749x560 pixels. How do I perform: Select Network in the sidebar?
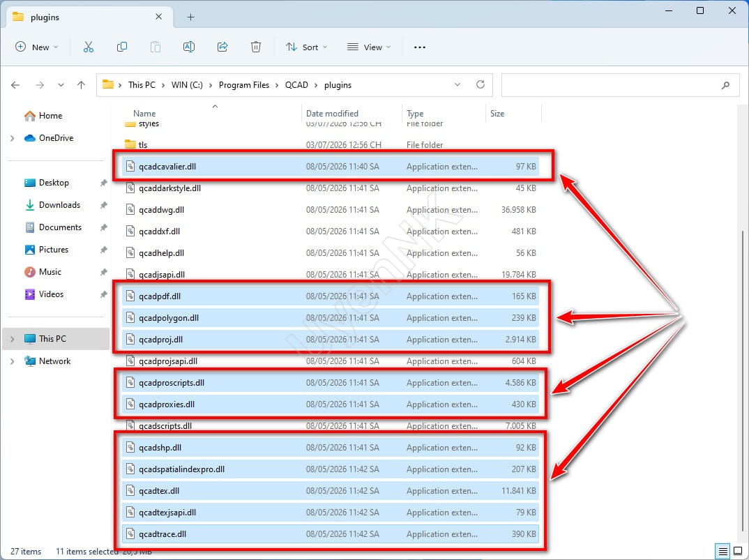pos(47,361)
